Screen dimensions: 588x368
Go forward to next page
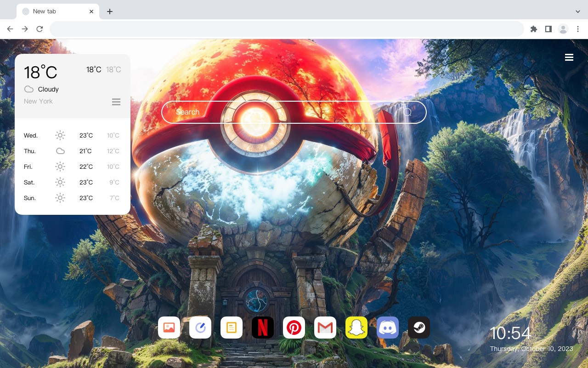25,29
